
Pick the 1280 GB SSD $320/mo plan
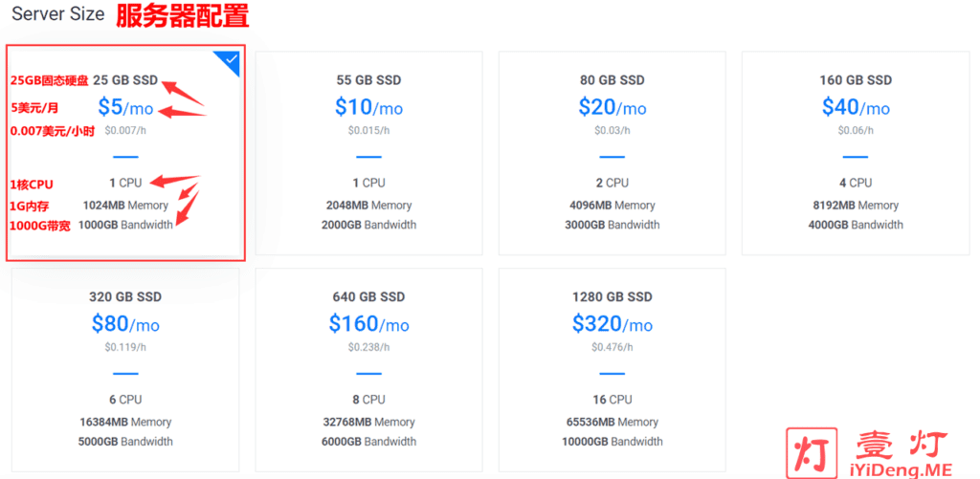[612, 370]
